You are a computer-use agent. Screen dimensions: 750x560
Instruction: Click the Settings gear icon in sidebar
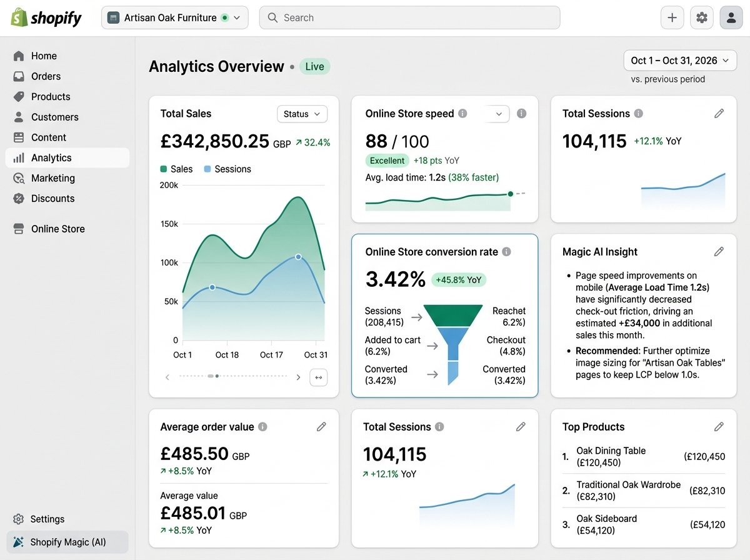click(18, 519)
